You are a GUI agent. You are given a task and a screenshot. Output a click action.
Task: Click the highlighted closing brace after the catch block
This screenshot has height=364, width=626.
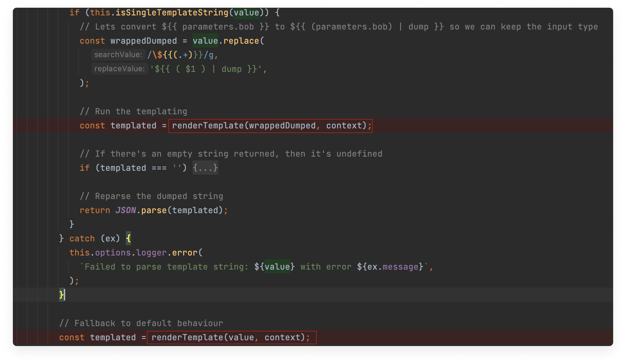pos(61,295)
